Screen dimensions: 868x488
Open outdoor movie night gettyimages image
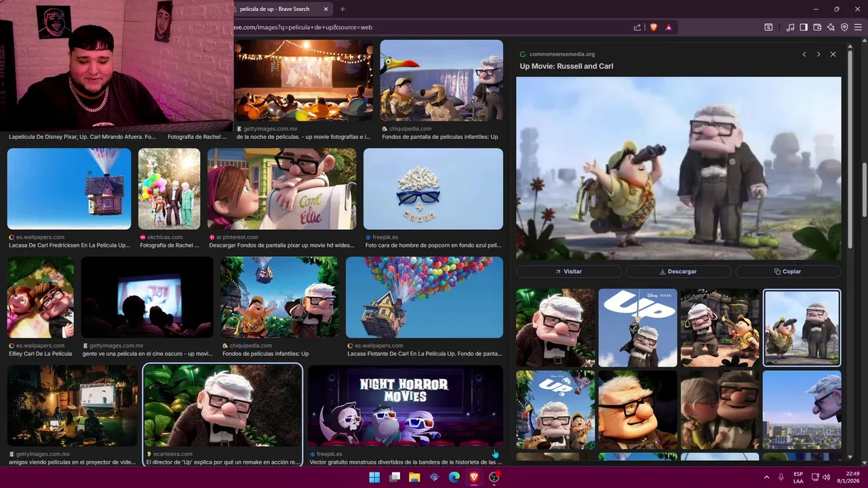[303, 80]
